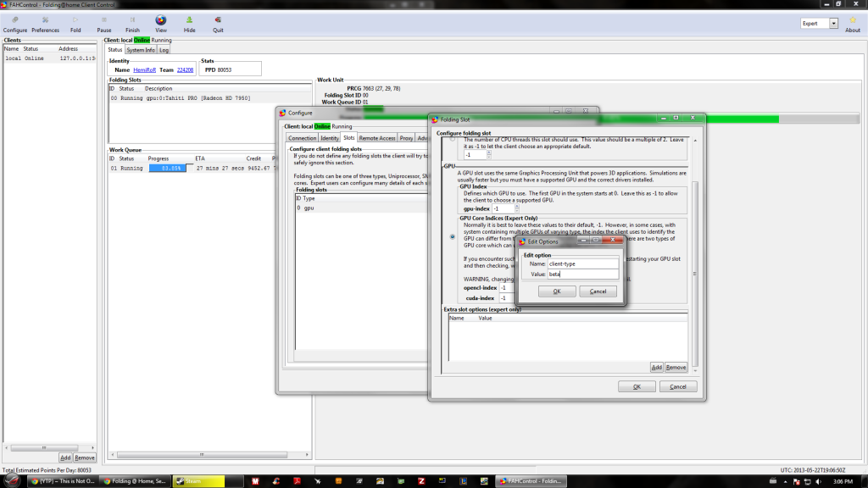This screenshot has width=868, height=488.
Task: Click the 3:06 PM taskbar clock
Action: pyautogui.click(x=843, y=482)
